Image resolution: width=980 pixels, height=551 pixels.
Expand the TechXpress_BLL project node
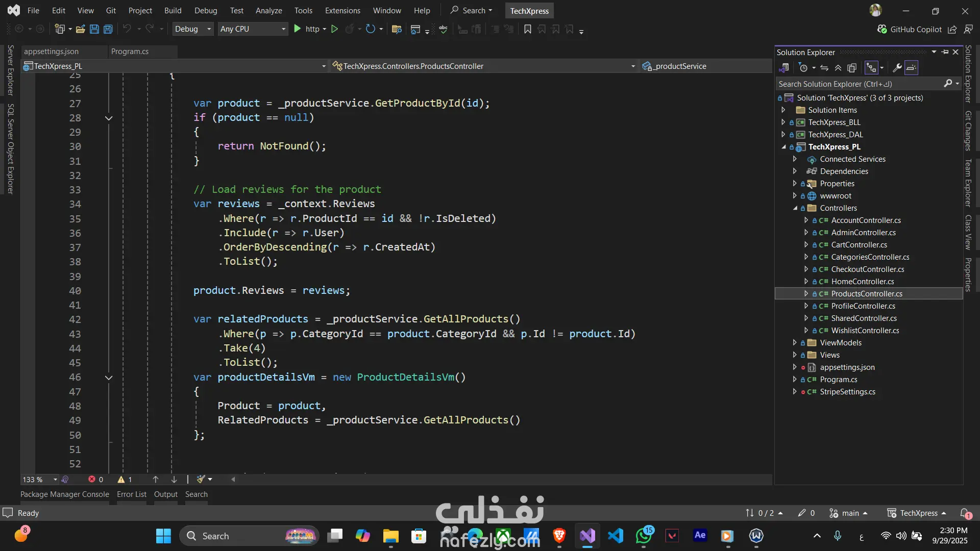coord(783,122)
